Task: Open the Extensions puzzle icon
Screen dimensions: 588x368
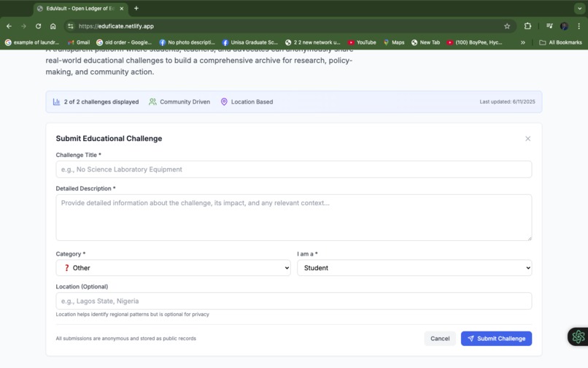Action: tap(527, 26)
